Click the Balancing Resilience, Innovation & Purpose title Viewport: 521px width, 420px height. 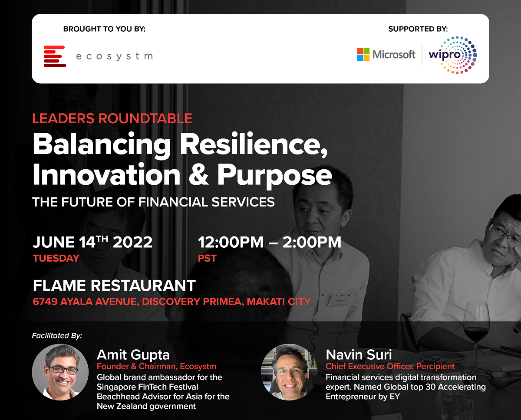182,159
